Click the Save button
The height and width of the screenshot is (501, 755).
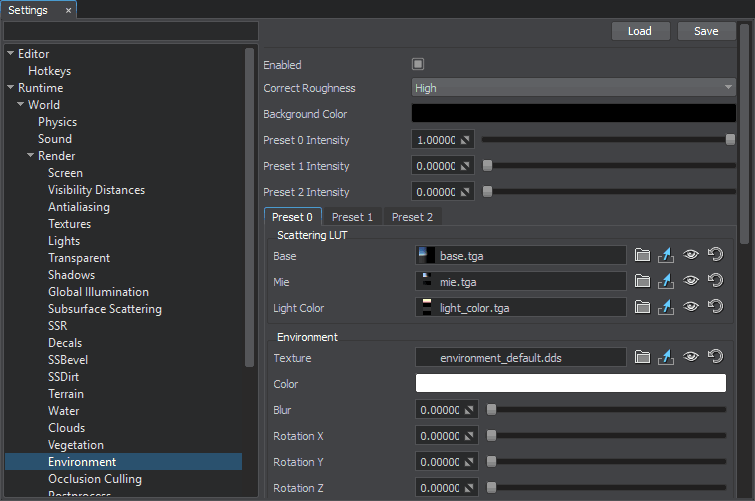[x=706, y=31]
